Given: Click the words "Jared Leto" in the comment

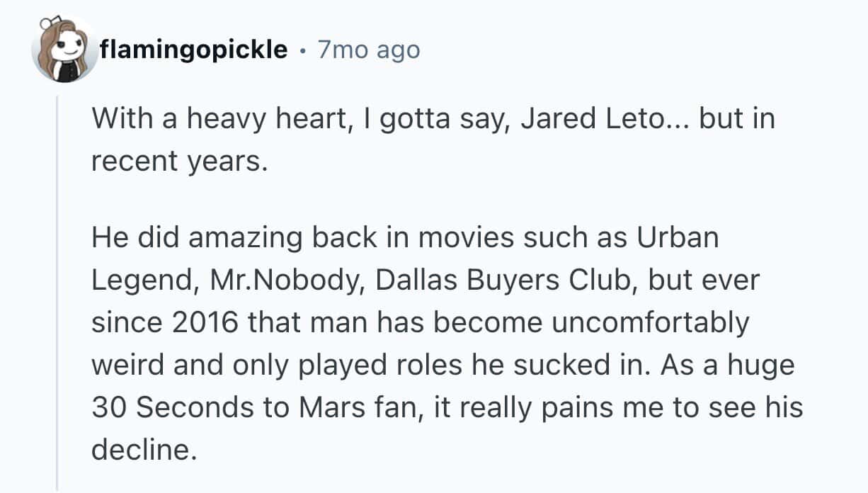Looking at the screenshot, I should (569, 118).
